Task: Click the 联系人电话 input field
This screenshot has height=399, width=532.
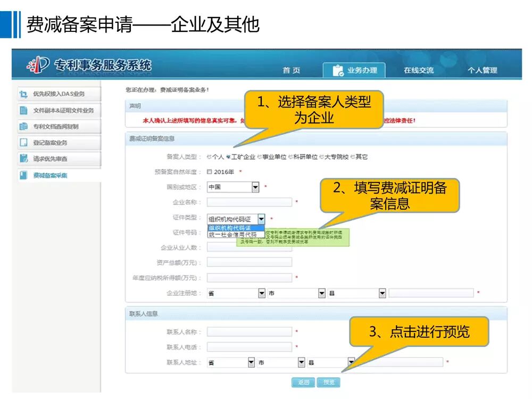Action: coord(250,347)
